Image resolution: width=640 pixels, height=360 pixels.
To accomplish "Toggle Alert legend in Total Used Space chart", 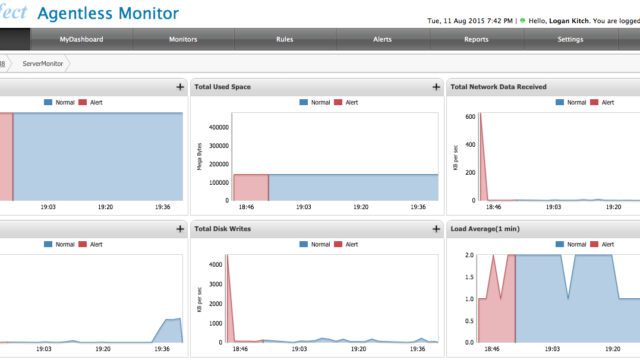I will tap(346, 102).
